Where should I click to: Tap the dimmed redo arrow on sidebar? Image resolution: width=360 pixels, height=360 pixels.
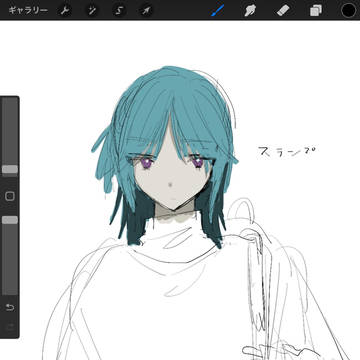click(10, 326)
